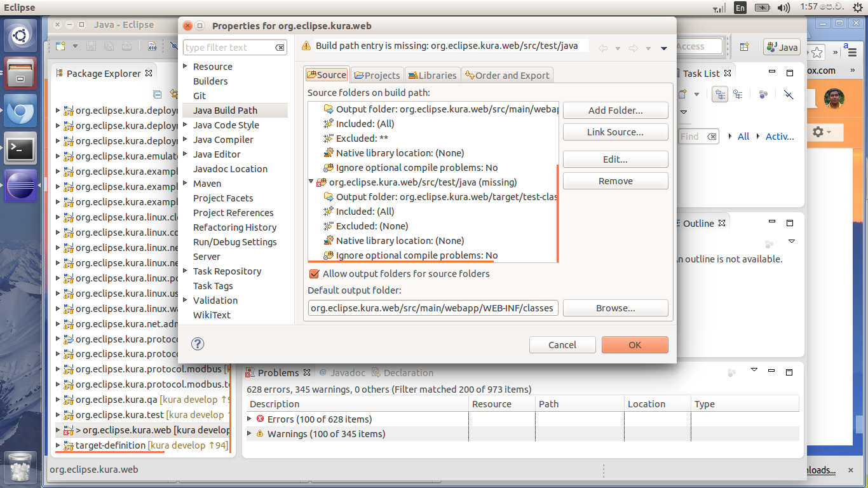Click the forward arrow in Properties dialog header
This screenshot has height=488, width=868.
pyautogui.click(x=633, y=48)
